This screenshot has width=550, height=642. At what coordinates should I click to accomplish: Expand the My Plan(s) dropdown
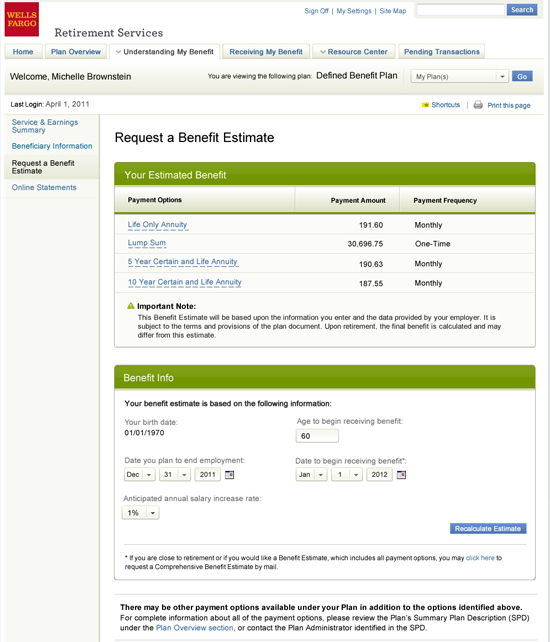[460, 77]
